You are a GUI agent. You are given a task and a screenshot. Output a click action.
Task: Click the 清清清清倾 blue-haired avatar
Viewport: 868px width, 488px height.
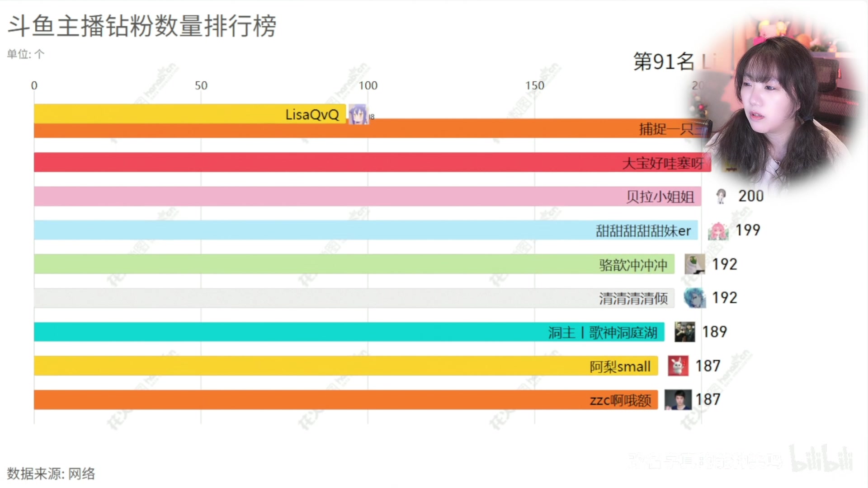694,298
